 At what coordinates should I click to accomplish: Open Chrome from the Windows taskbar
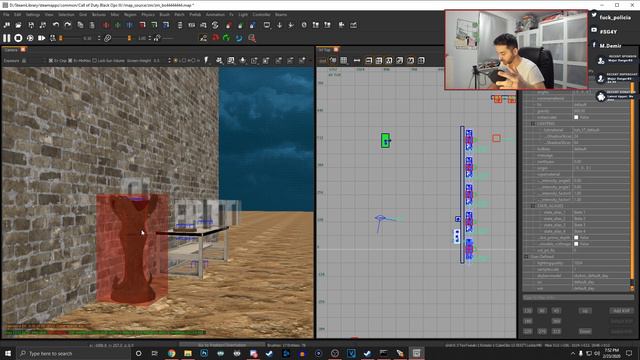coord(171,353)
